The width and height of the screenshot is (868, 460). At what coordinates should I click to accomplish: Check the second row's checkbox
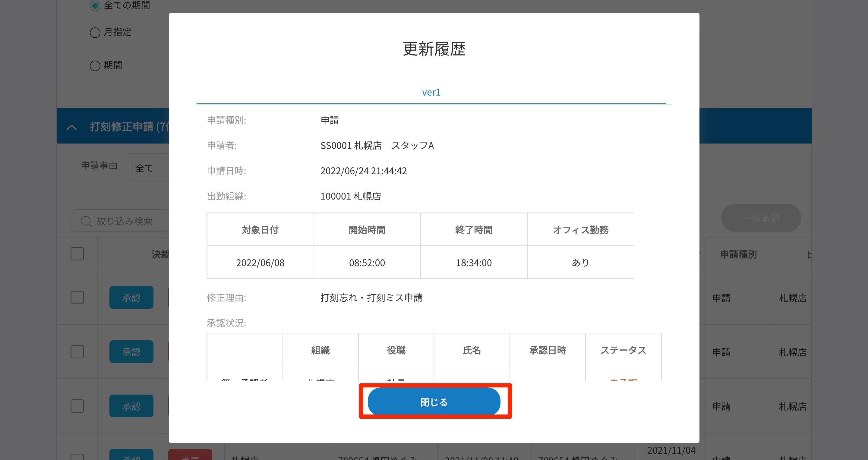tap(77, 352)
